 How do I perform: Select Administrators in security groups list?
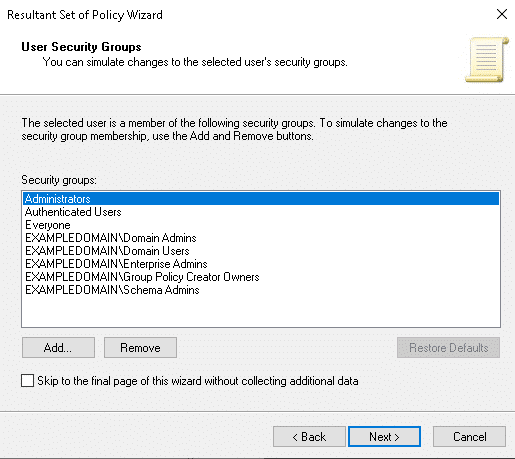(x=261, y=199)
